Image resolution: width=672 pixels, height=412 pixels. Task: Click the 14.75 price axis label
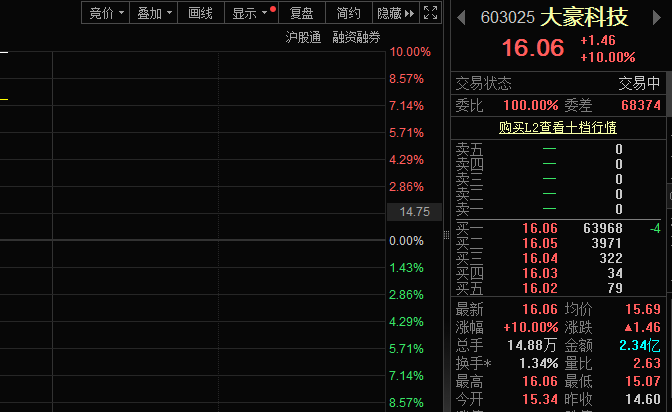(414, 212)
